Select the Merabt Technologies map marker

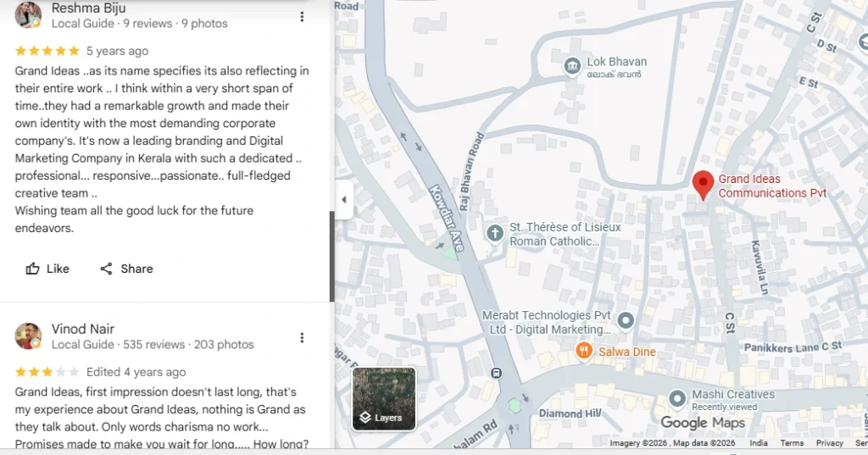[626, 320]
